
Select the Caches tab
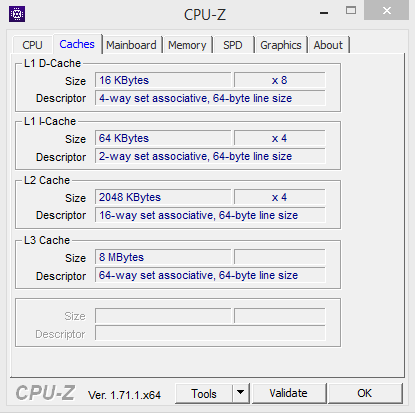[x=77, y=44]
